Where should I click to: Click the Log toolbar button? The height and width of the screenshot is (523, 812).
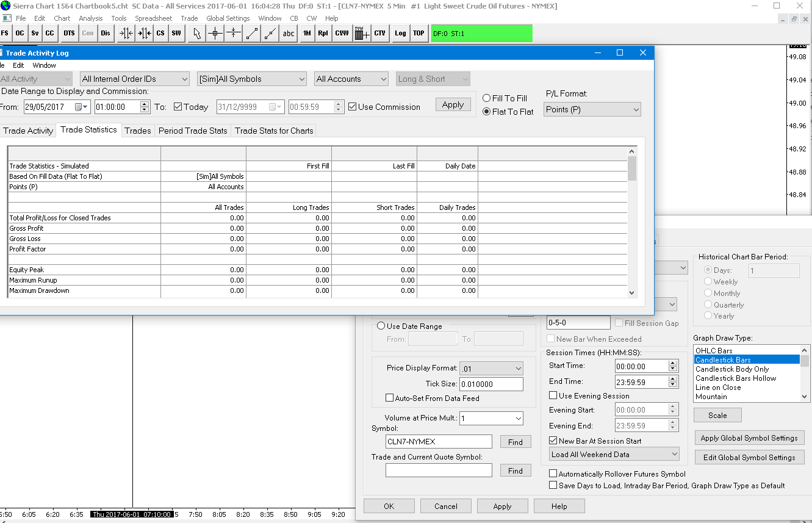pyautogui.click(x=400, y=34)
